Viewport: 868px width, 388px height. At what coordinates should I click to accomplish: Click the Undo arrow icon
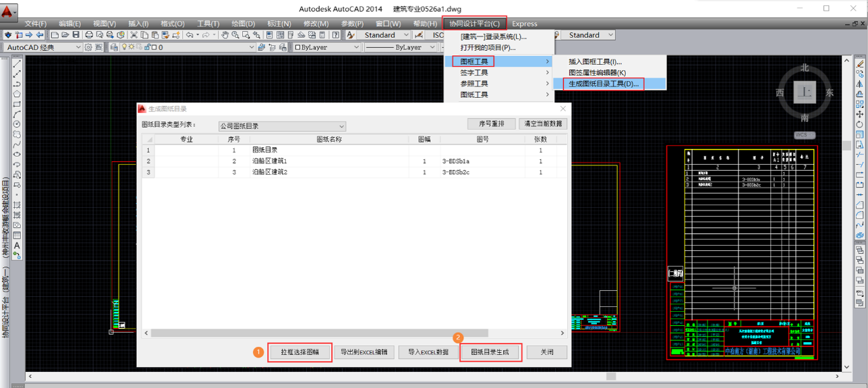point(190,34)
